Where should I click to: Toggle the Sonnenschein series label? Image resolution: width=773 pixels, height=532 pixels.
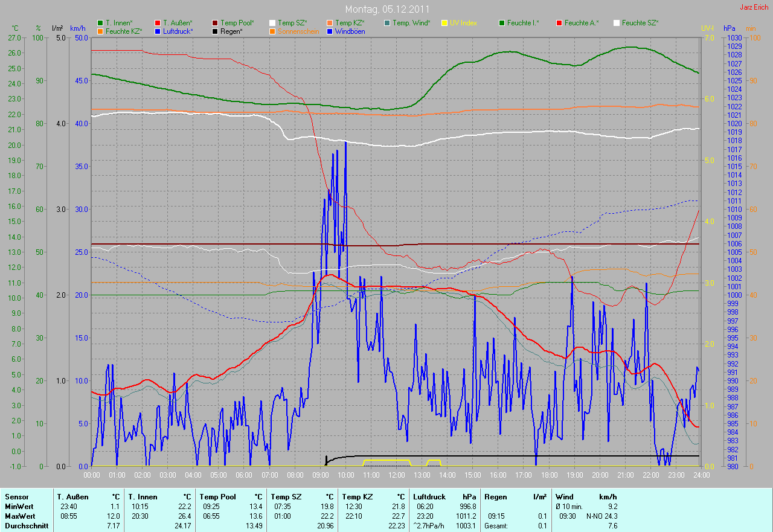point(298,31)
